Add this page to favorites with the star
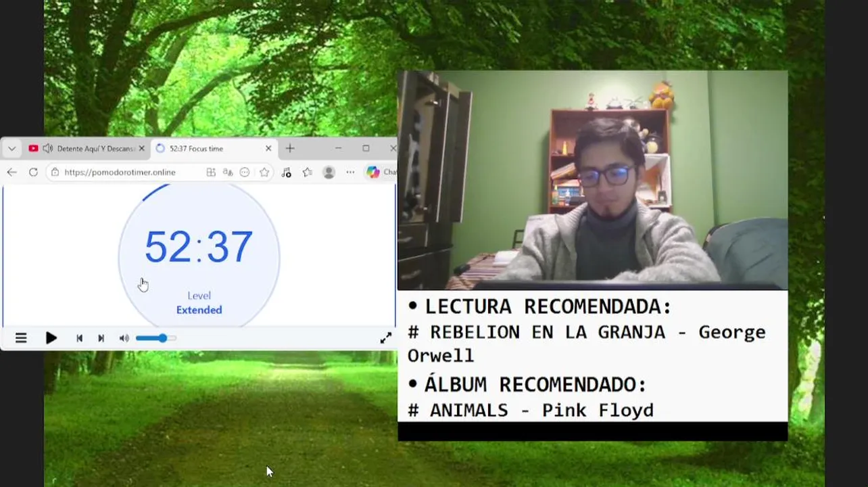 coord(264,172)
